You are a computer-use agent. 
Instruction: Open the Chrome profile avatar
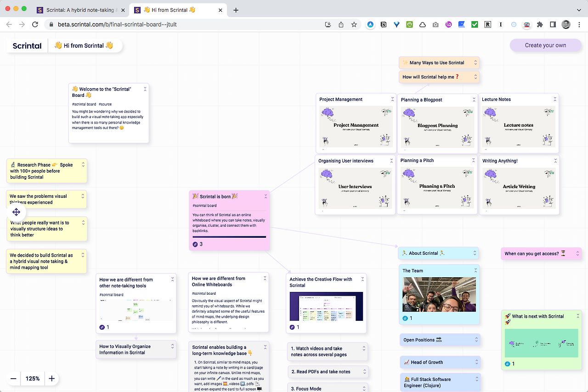click(x=566, y=25)
